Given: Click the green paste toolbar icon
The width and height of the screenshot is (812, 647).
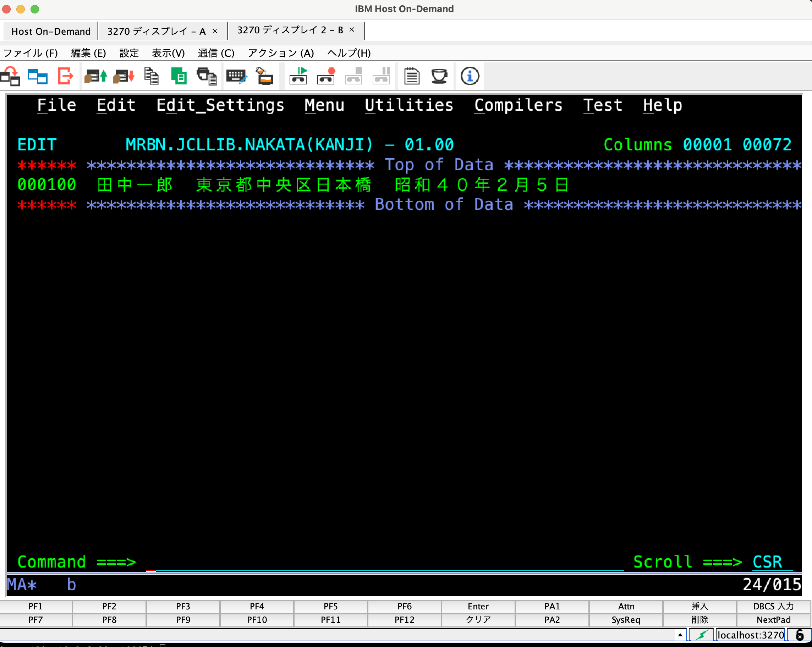Looking at the screenshot, I should coord(179,76).
